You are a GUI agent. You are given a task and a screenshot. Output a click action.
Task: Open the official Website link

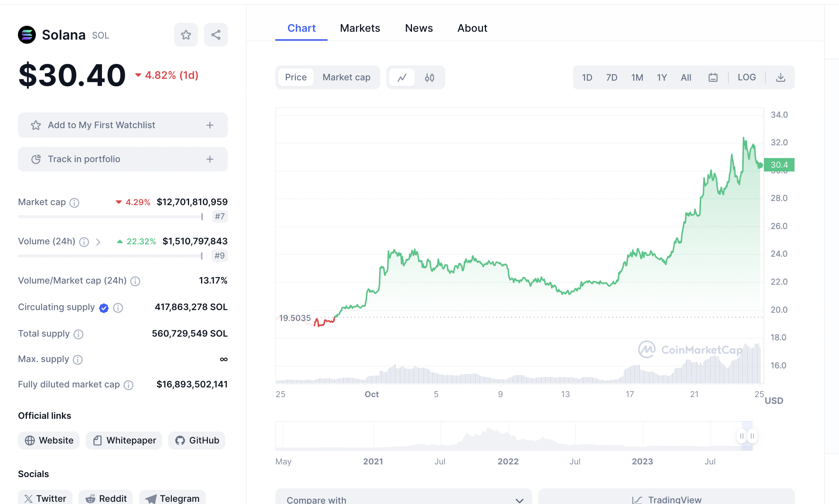(x=49, y=440)
